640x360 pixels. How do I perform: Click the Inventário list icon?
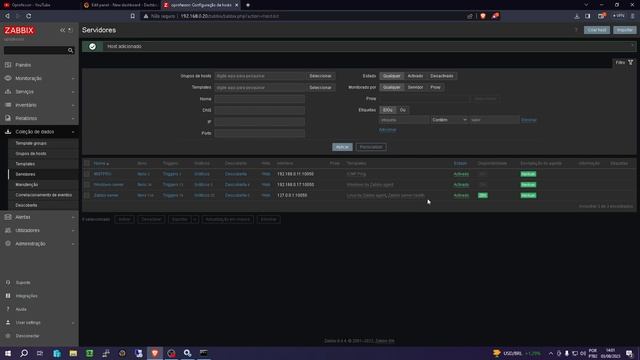8,105
